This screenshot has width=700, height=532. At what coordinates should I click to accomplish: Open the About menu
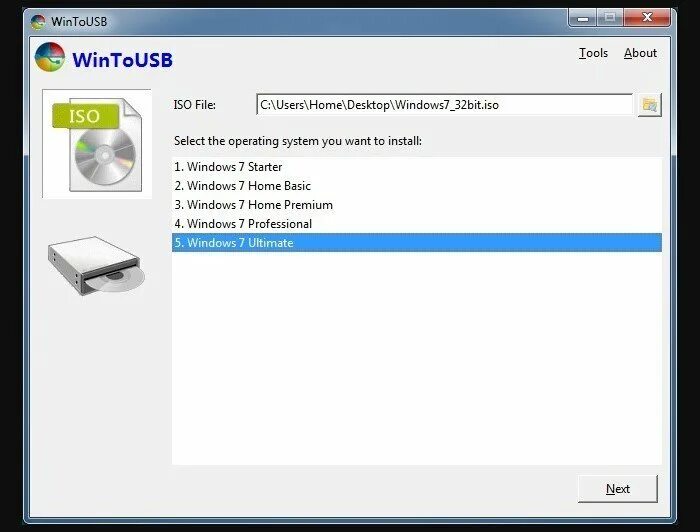point(640,53)
